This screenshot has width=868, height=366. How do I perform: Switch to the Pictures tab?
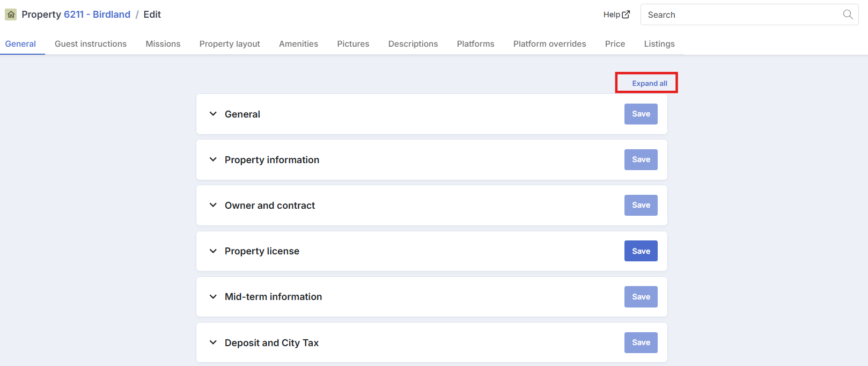coord(353,44)
